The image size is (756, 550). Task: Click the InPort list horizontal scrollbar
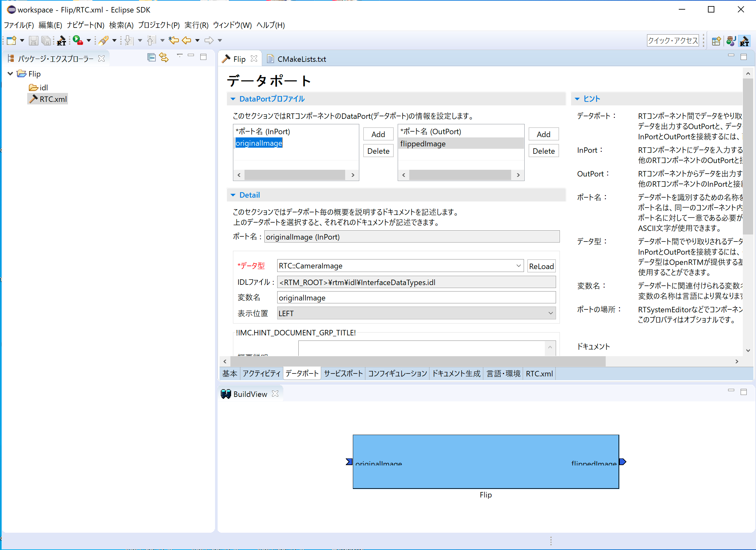click(x=296, y=175)
